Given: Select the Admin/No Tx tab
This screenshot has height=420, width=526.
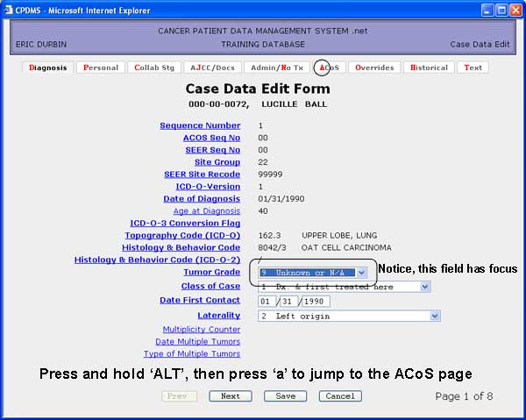Looking at the screenshot, I should [276, 68].
